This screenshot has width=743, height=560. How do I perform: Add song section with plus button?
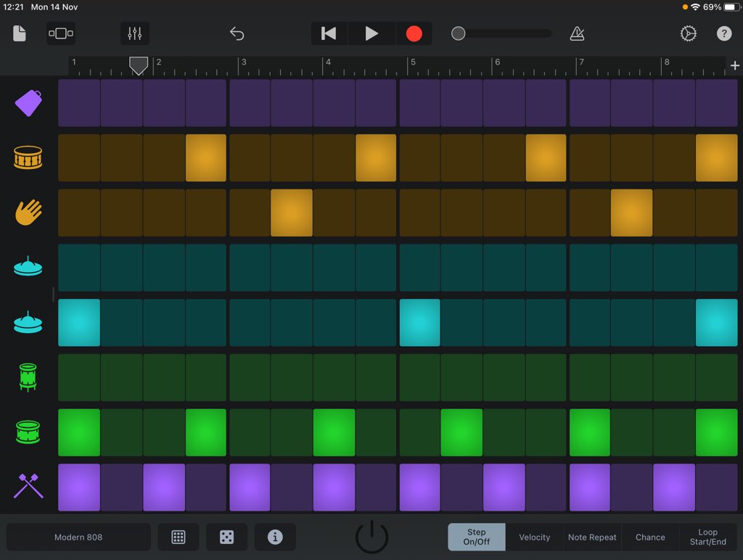(735, 65)
